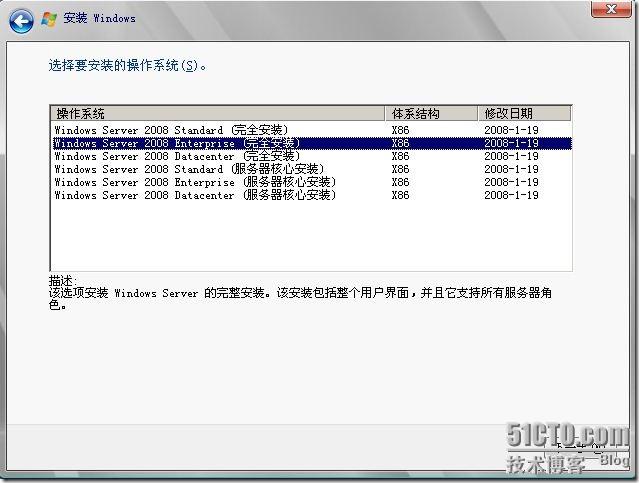
Task: Click X86 in the Enterprise (服务器核心安装) row
Action: [x=400, y=182]
